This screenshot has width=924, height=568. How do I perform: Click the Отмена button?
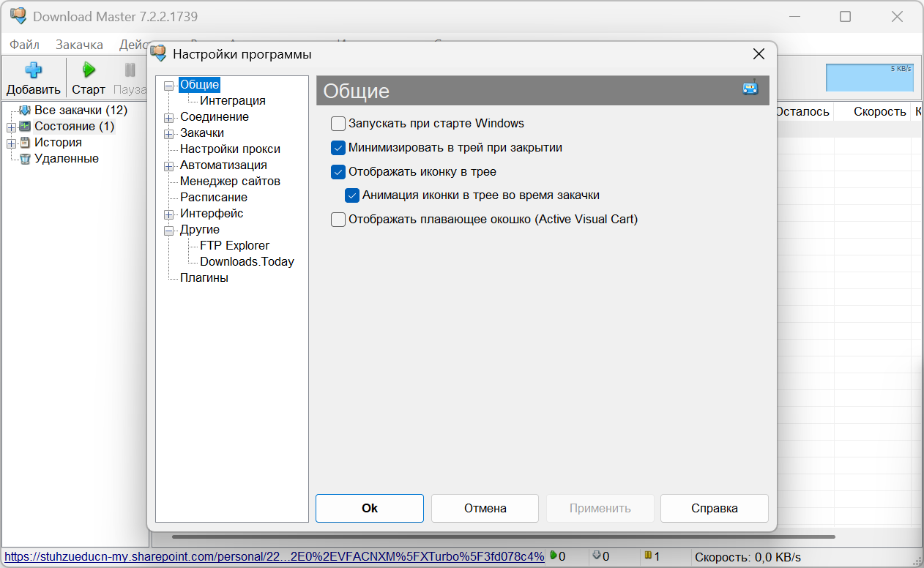click(x=485, y=508)
